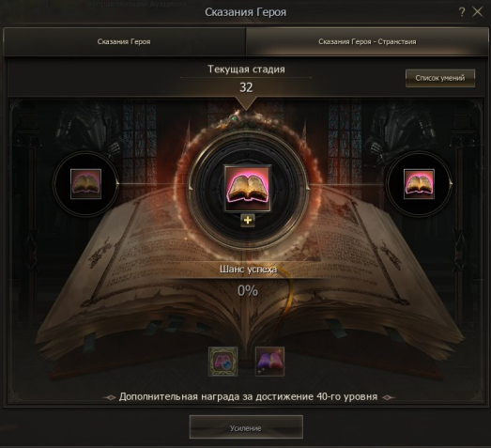Screen dimensions: 491x448
Task: Click the 0% success chance value
Action: point(248,291)
